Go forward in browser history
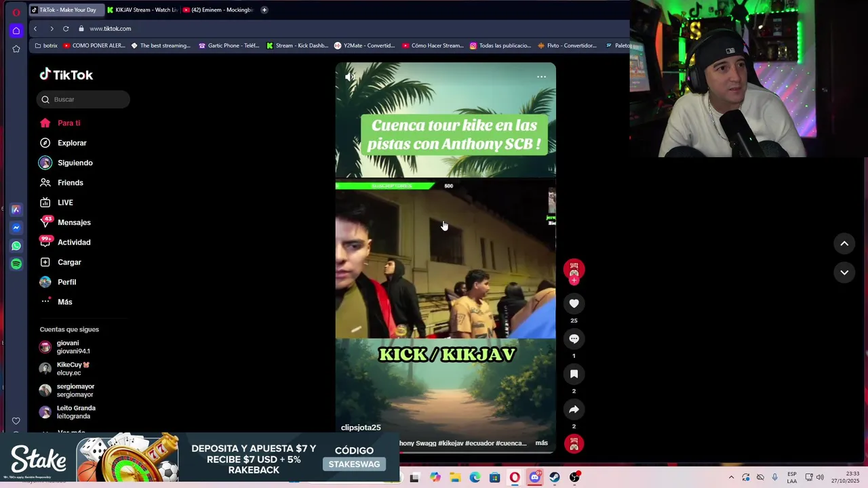 coord(52,28)
